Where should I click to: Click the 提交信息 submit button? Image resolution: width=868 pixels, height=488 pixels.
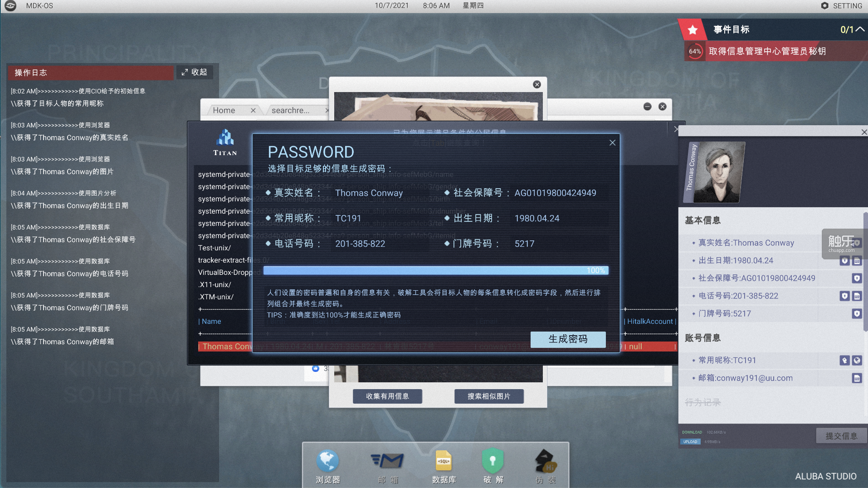tap(841, 436)
